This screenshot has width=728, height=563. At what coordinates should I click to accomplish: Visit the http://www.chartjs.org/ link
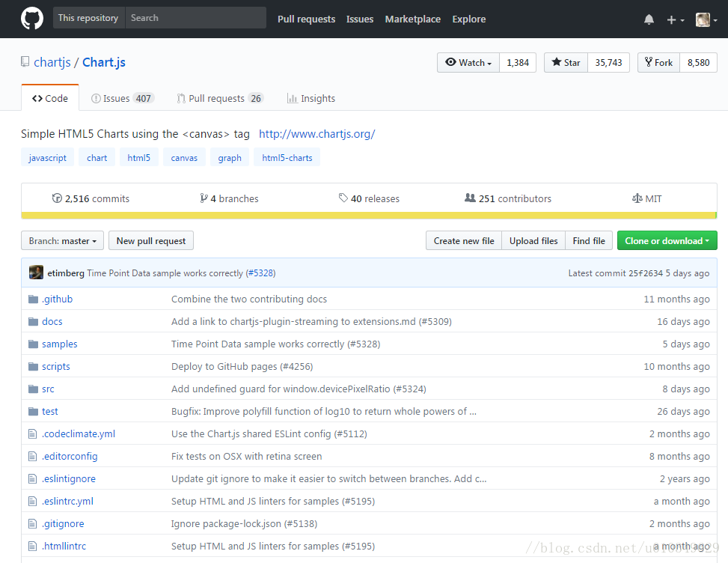point(317,134)
